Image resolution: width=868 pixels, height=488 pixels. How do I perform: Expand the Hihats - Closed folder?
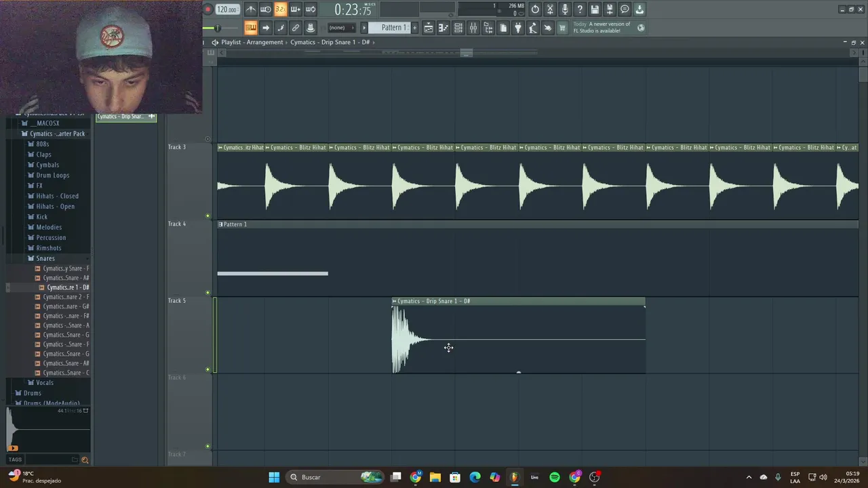coord(57,196)
